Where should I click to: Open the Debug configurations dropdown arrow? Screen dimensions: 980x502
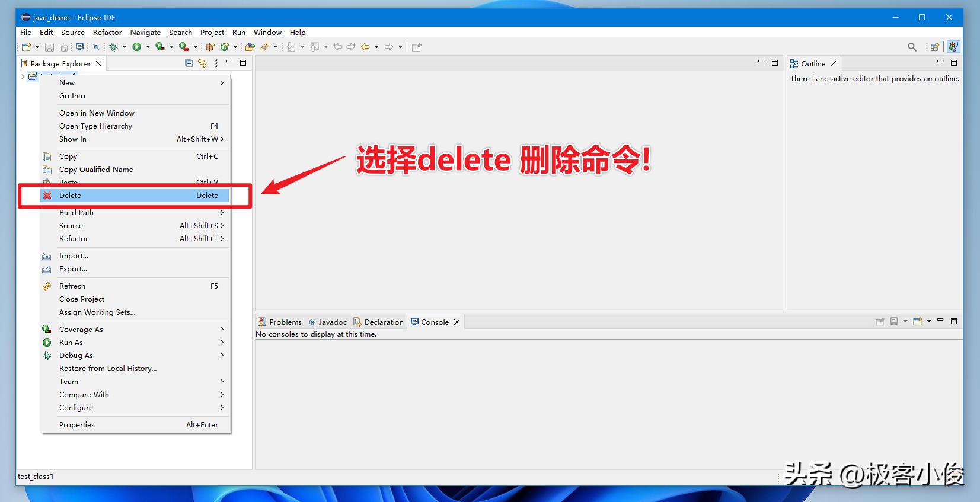coord(125,47)
